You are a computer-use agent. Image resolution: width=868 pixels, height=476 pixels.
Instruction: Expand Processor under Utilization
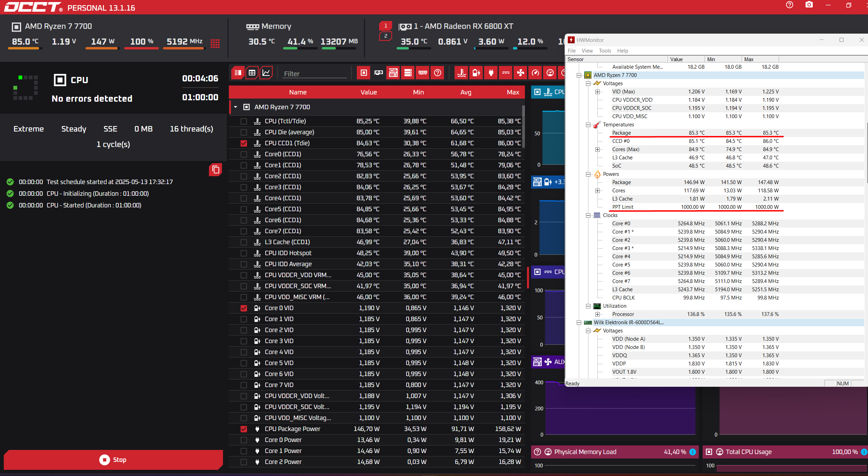(x=597, y=314)
